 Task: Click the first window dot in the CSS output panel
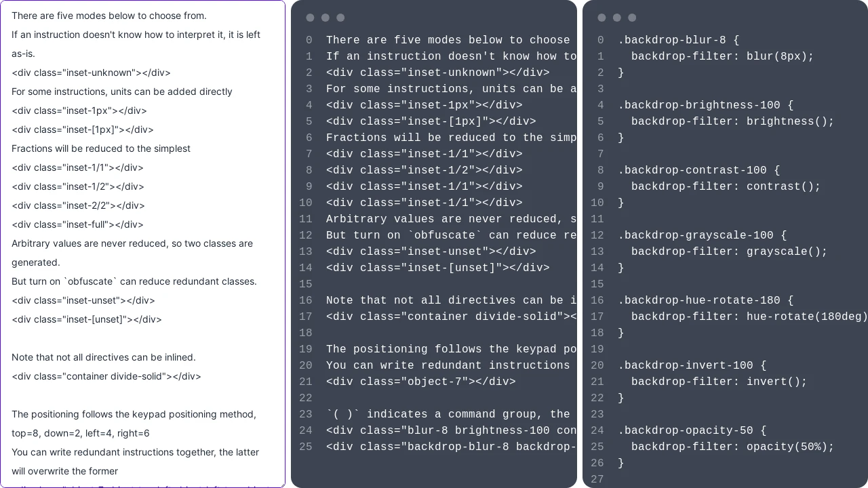click(601, 18)
